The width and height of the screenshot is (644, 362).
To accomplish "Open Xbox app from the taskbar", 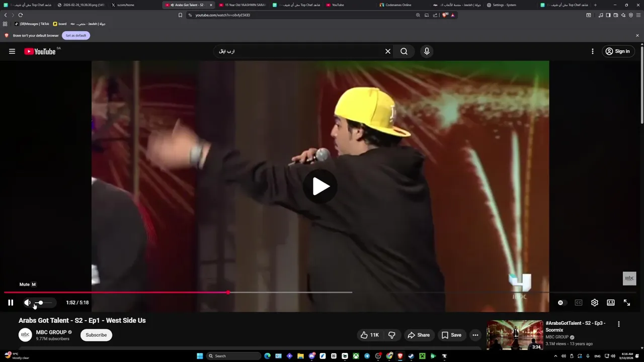I will pos(356,356).
